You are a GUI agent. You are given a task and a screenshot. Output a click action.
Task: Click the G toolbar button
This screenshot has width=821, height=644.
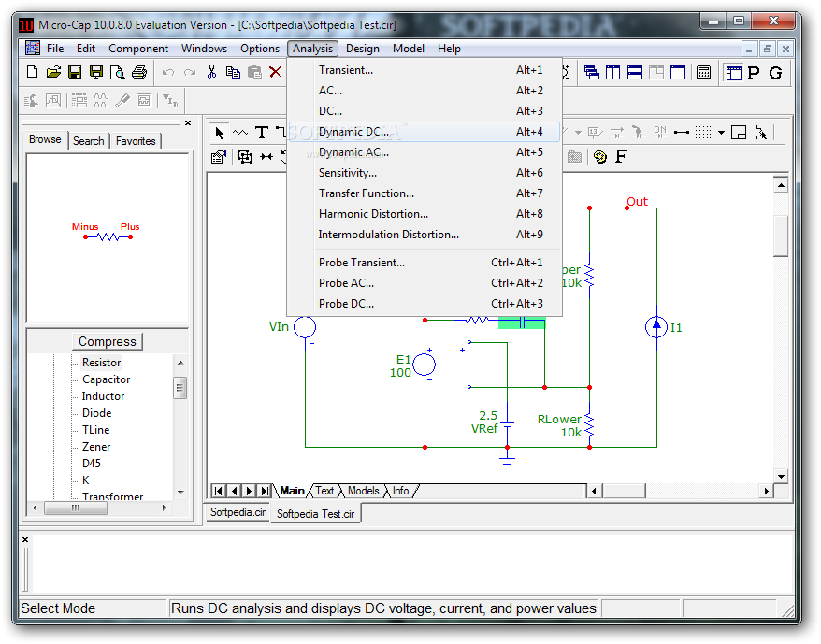point(775,73)
